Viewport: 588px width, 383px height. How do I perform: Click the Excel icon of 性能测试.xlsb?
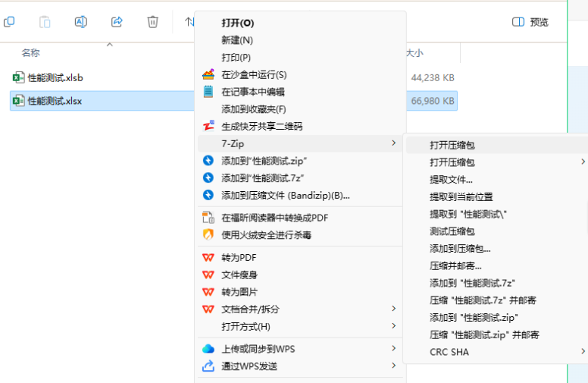tap(18, 77)
